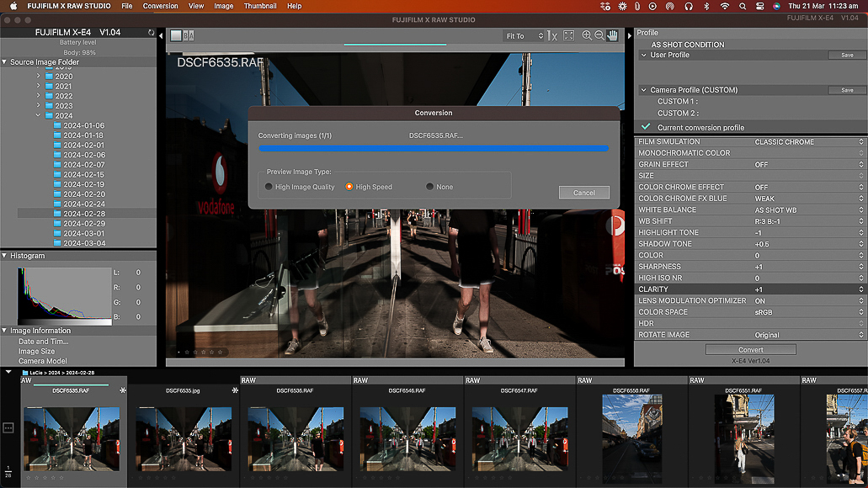Open the Help menu
This screenshot has height=488, width=868.
(295, 6)
